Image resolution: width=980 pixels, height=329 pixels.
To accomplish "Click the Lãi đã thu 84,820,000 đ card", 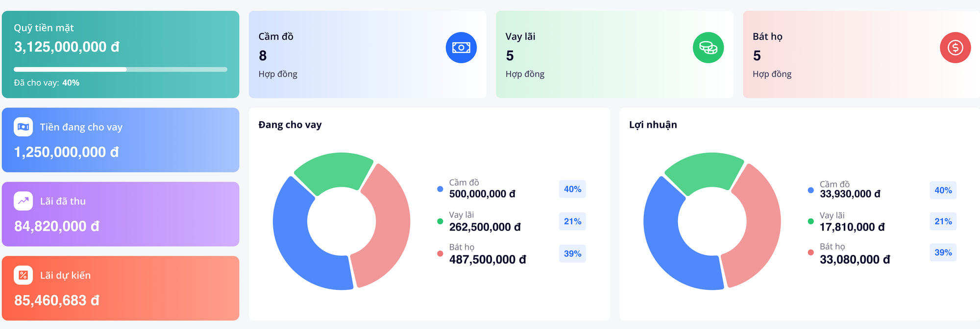I will coord(121,214).
